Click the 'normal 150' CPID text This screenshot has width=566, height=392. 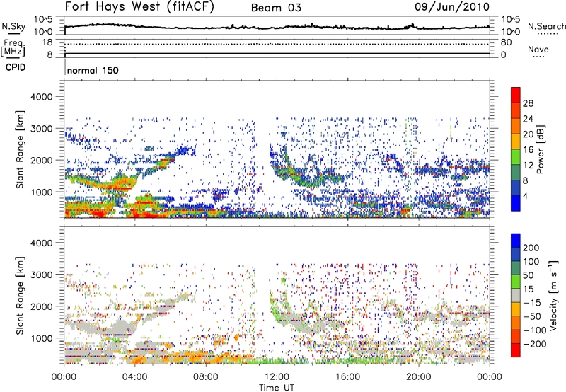93,70
